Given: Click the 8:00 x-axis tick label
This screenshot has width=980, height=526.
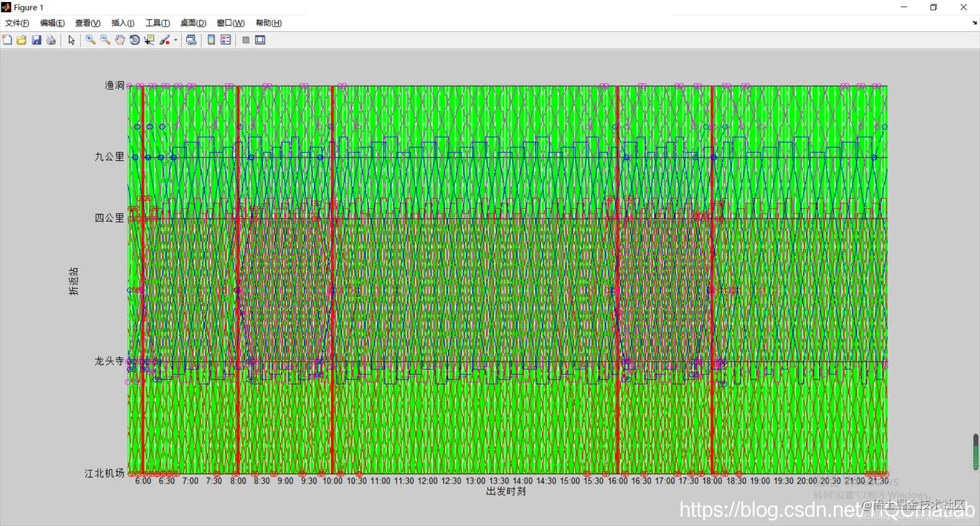Looking at the screenshot, I should [238, 481].
